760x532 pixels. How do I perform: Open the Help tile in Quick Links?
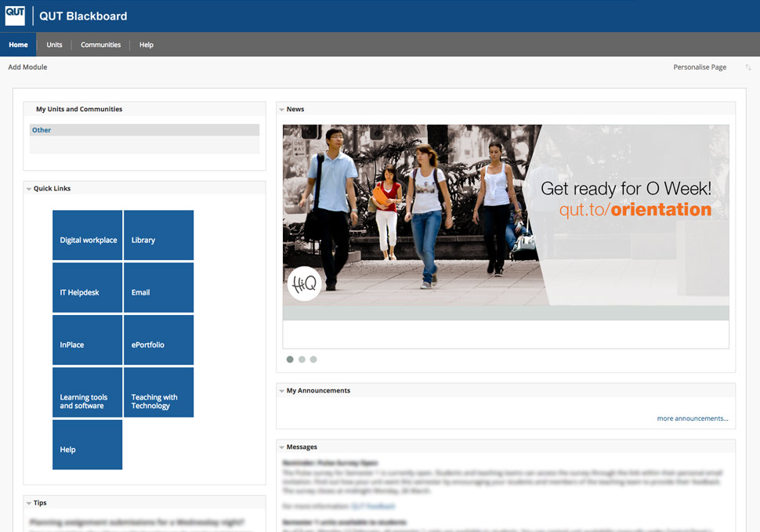pyautogui.click(x=87, y=444)
